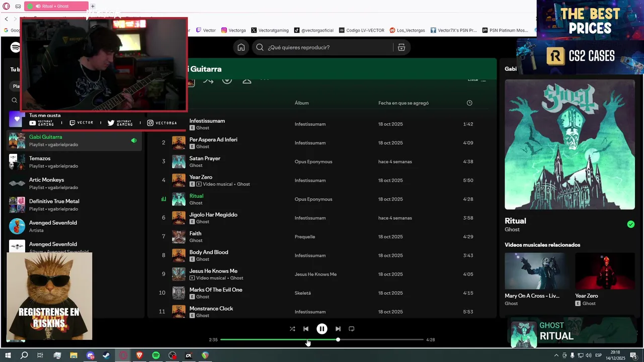Go back using browser back arrow

pos(7,19)
